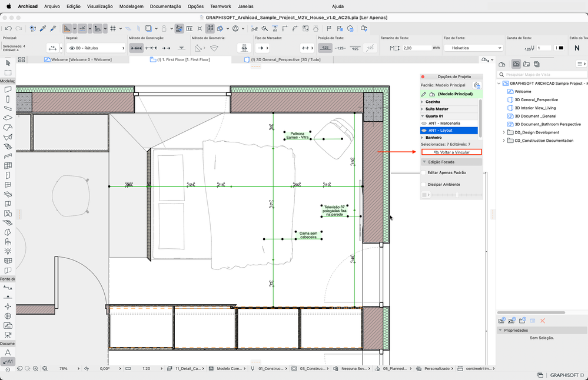The image size is (588, 380).
Task: Click the 76% zoom level button
Action: coord(64,369)
